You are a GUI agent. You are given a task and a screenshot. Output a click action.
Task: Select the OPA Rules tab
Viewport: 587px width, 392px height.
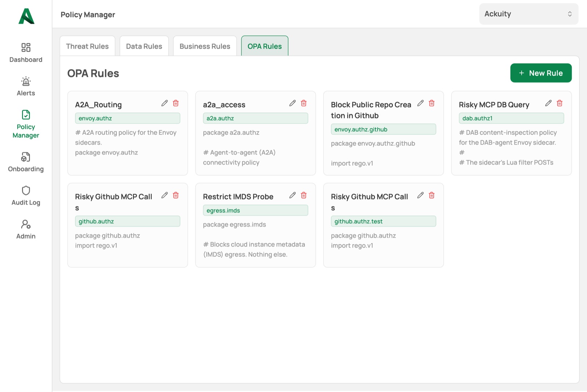click(265, 46)
